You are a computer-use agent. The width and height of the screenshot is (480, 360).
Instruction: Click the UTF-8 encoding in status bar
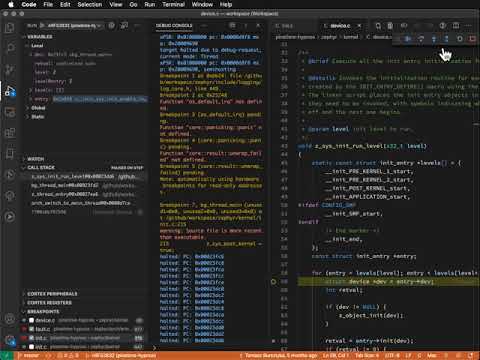[x=391, y=355]
